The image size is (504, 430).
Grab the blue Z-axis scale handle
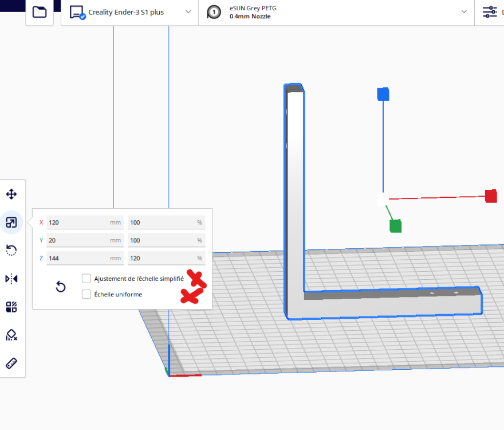(x=383, y=94)
